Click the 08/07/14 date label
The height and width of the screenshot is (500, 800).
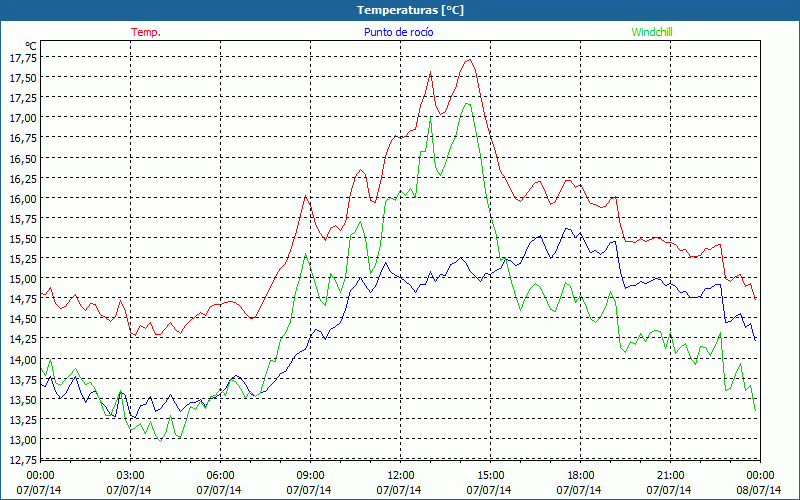[x=759, y=490]
